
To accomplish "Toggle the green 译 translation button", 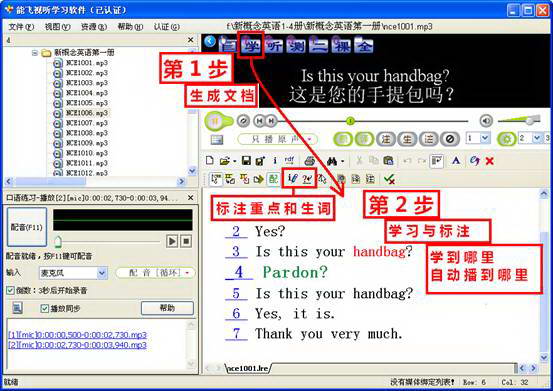I will tap(364, 139).
